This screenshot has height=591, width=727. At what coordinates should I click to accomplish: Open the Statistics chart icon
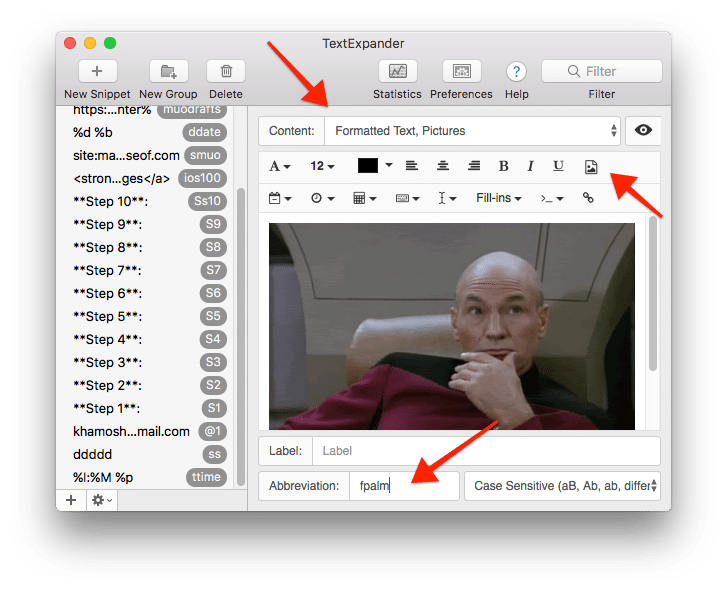(x=397, y=71)
